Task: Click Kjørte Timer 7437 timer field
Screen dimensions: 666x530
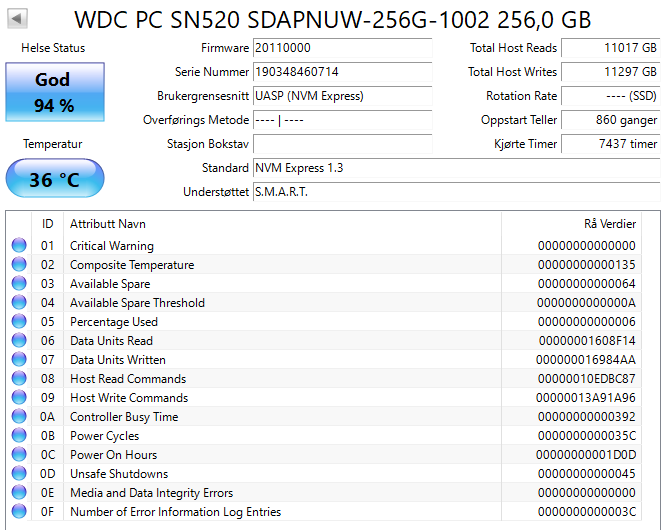Action: [x=611, y=144]
